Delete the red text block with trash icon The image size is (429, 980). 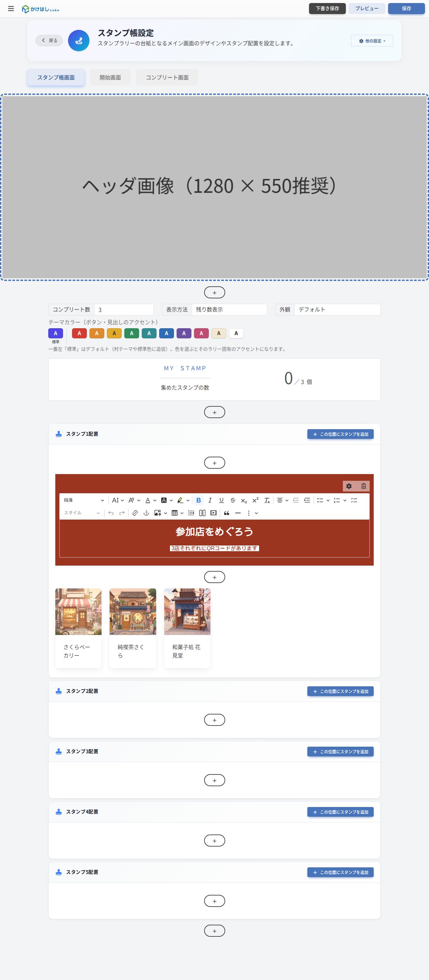[x=363, y=486]
